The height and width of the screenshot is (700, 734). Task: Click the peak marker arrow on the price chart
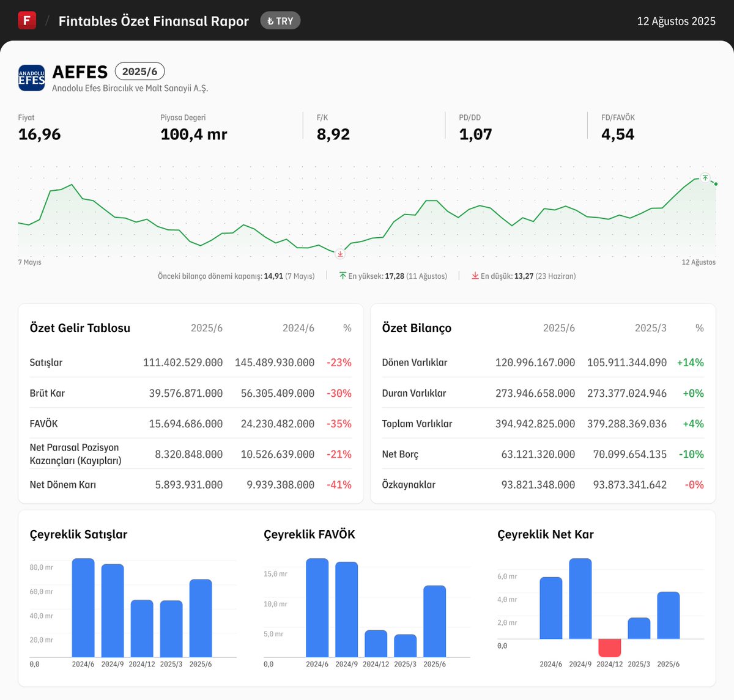pos(705,179)
